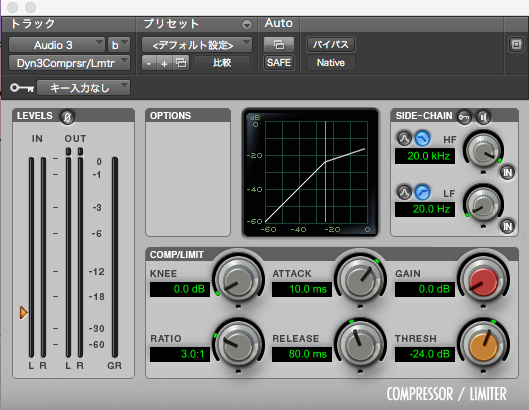This screenshot has height=410, width=529.
Task: Open the キー入力なし key input dropdown
Action: coord(83,88)
